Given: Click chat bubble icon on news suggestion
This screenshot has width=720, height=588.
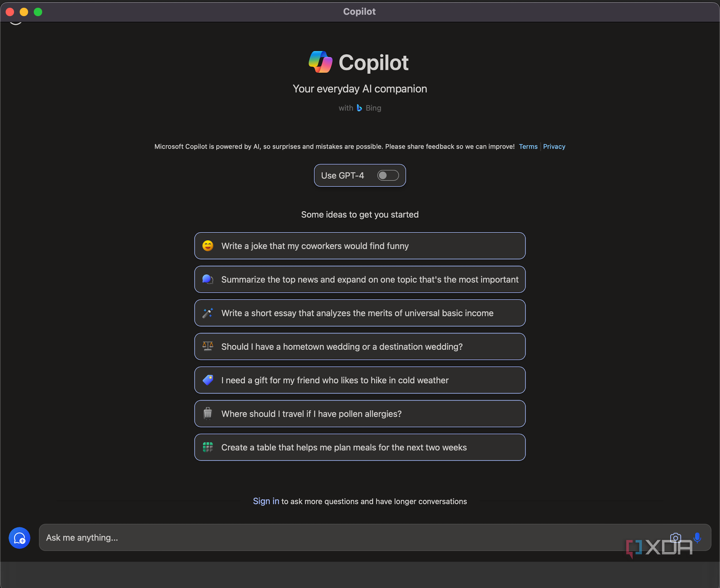Looking at the screenshot, I should [x=208, y=279].
